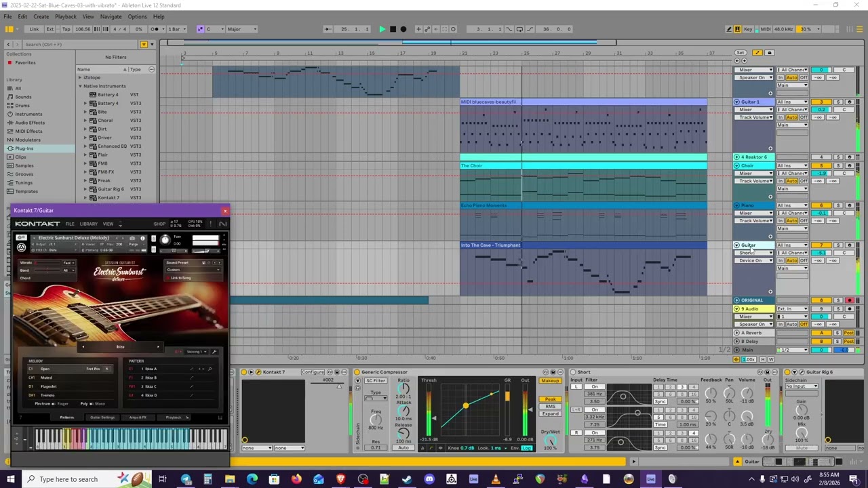Click the Tap tempo button
The height and width of the screenshot is (488, 868).
(x=66, y=29)
